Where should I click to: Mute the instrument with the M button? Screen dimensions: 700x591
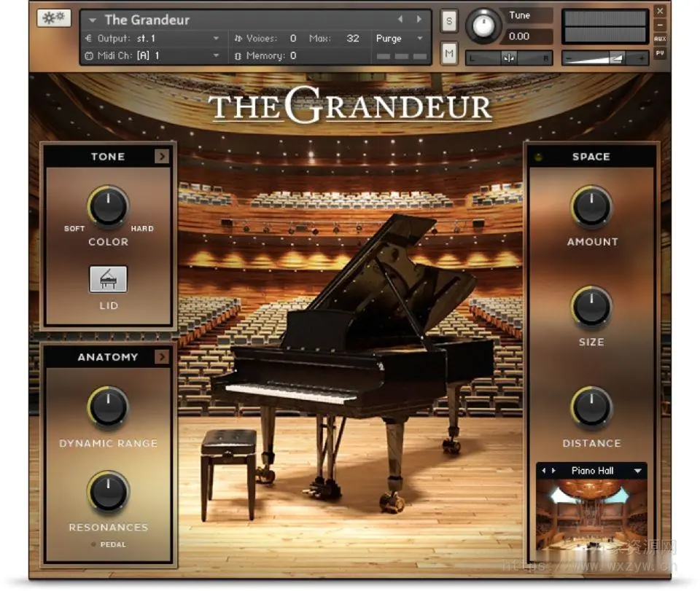[449, 53]
